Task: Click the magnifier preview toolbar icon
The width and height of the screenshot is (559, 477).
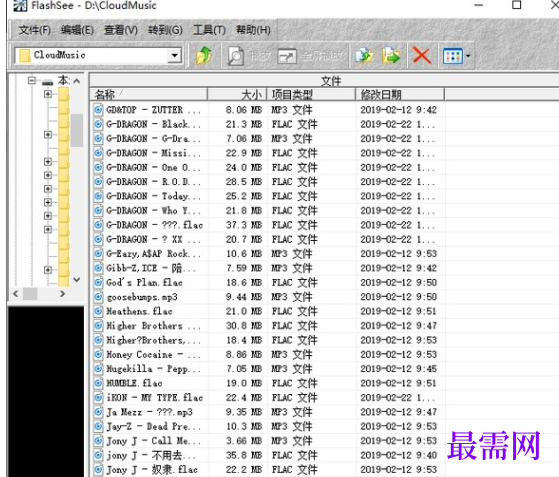Action: (236, 56)
